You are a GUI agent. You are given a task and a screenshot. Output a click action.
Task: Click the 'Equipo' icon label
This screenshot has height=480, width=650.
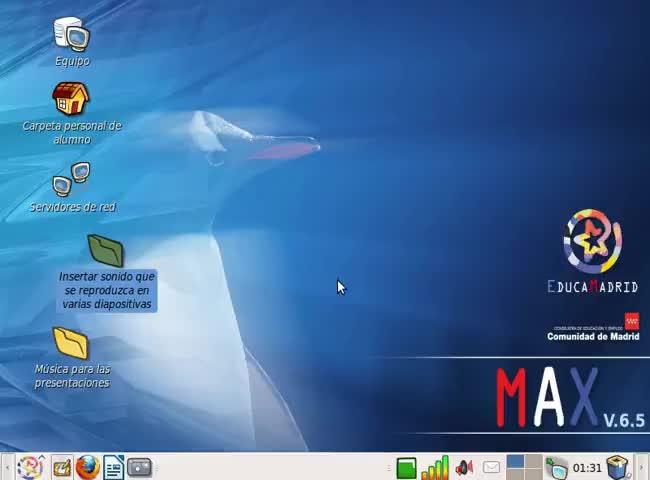[72, 61]
